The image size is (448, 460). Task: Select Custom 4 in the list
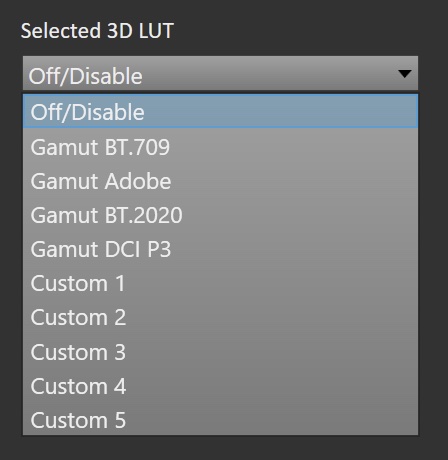point(220,386)
